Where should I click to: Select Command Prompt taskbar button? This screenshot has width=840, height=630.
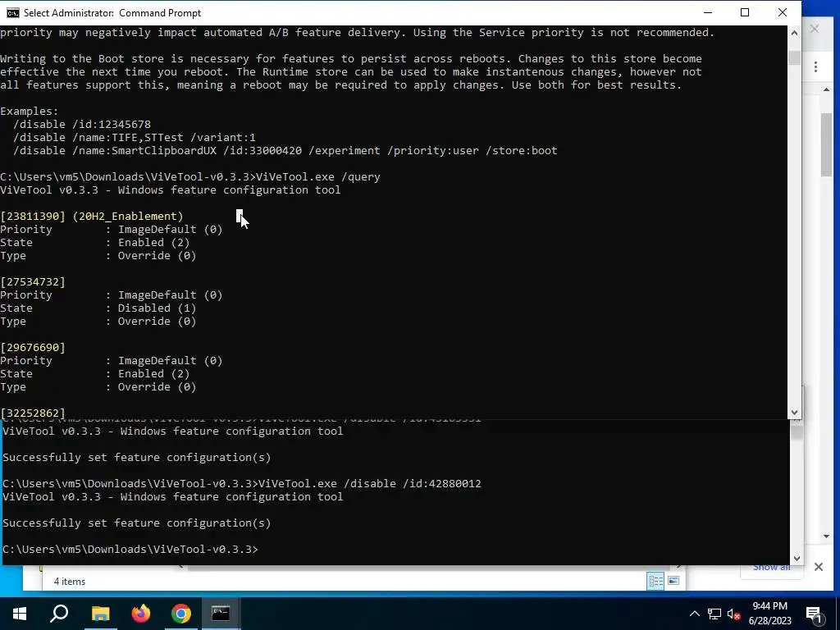coord(221,614)
